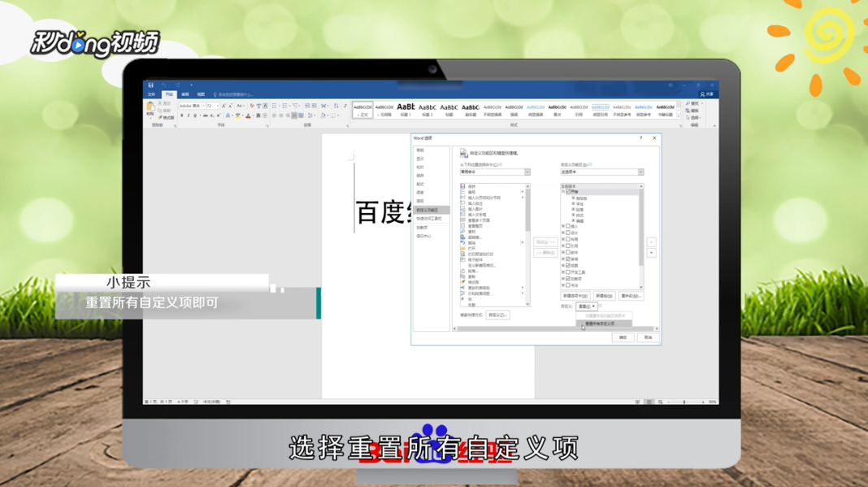Click the Bullets list icon
The height and width of the screenshot is (487, 868).
[x=274, y=106]
